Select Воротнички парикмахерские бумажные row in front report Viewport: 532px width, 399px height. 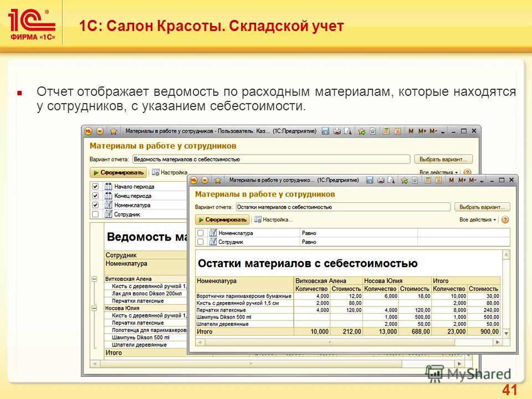[348, 296]
